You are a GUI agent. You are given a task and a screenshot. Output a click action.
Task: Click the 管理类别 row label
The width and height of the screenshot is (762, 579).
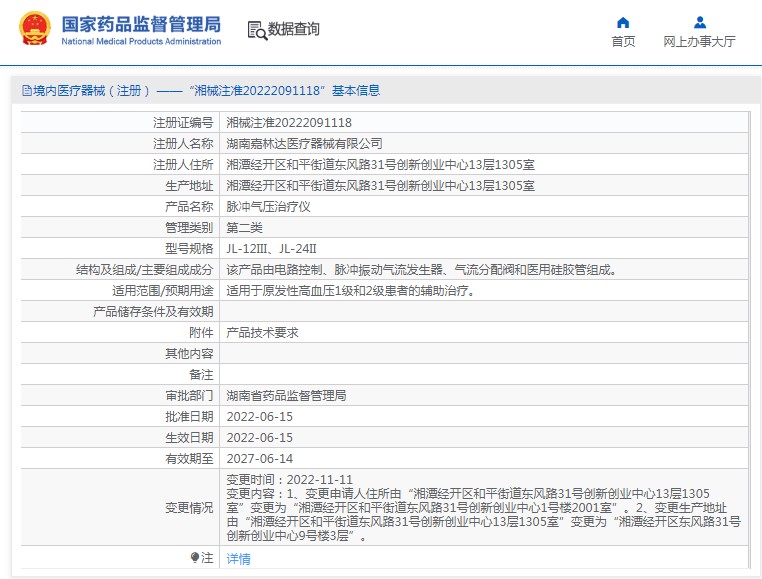point(189,228)
